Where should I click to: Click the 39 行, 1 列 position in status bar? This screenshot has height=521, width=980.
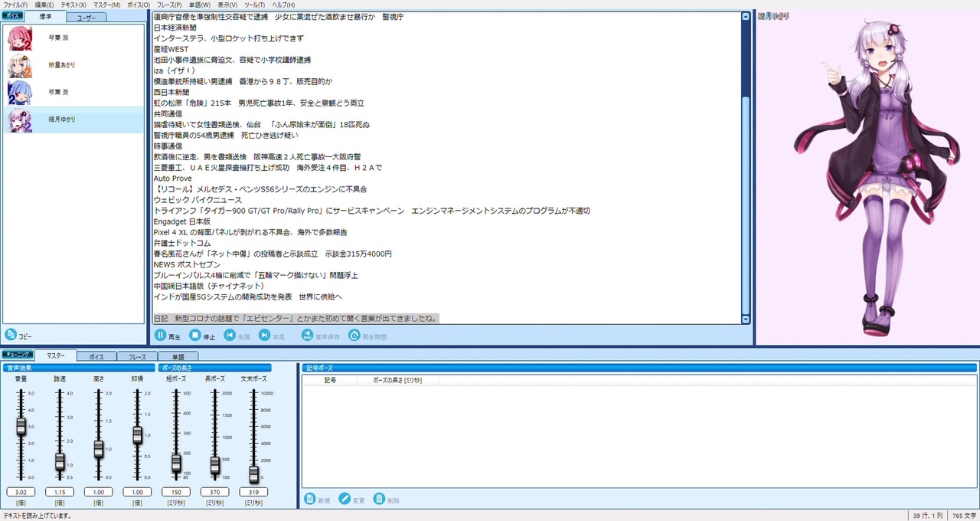[x=927, y=516]
